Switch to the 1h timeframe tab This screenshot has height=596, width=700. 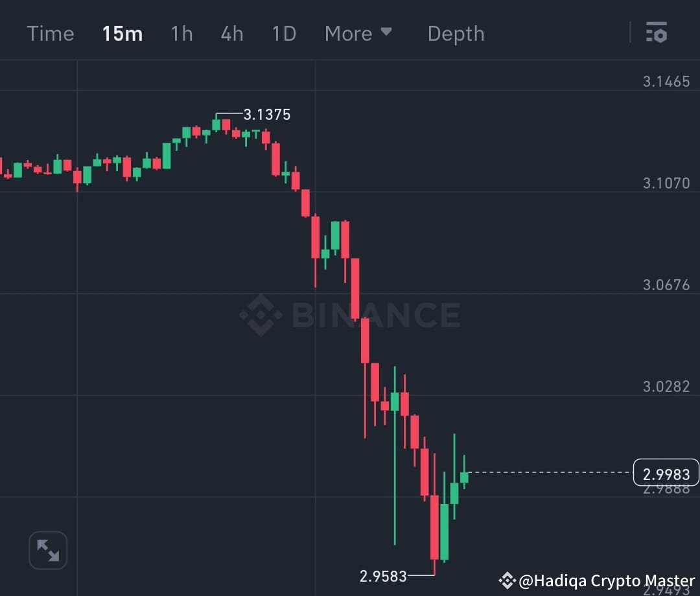point(181,34)
